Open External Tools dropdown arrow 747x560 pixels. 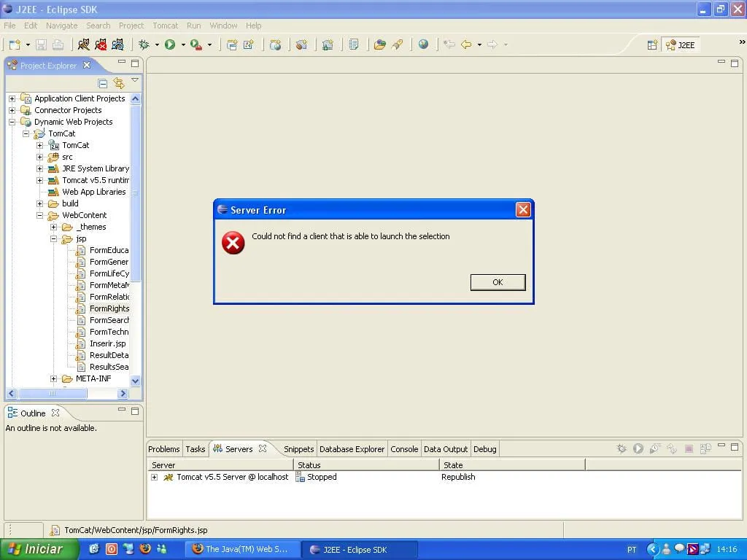pos(209,44)
